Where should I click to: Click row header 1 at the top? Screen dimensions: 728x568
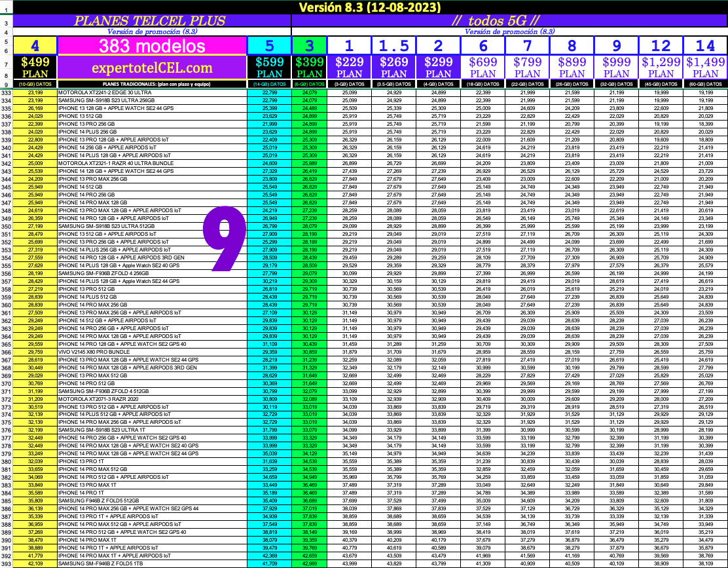[7, 8]
